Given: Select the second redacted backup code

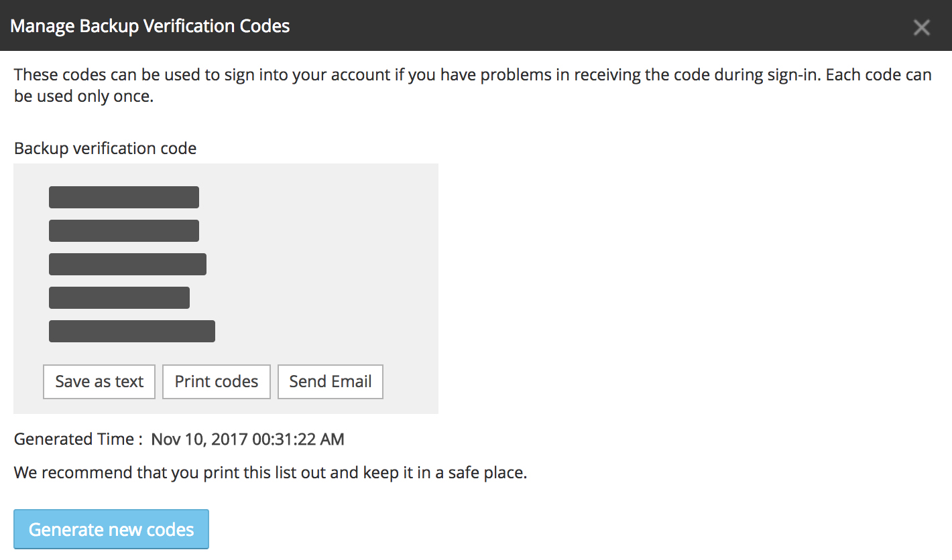Looking at the screenshot, I should click(x=124, y=230).
